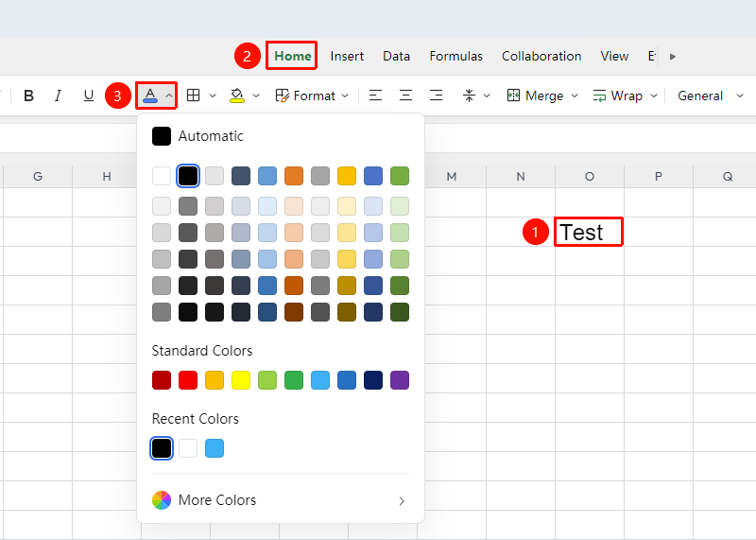Select the bright red standard color

click(188, 380)
